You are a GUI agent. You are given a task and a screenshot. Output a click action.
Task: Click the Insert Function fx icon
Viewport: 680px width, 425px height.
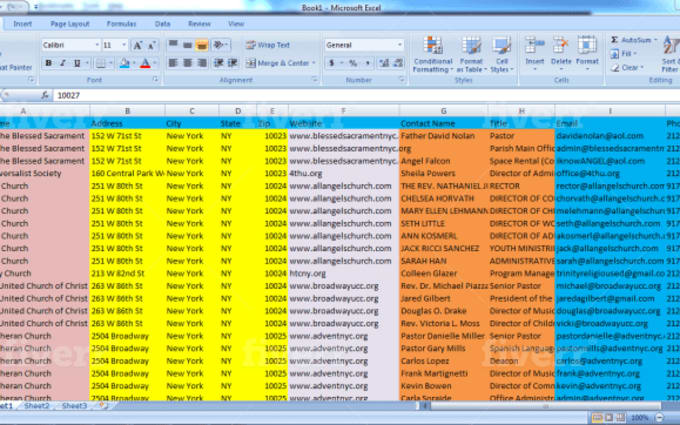tap(44, 95)
